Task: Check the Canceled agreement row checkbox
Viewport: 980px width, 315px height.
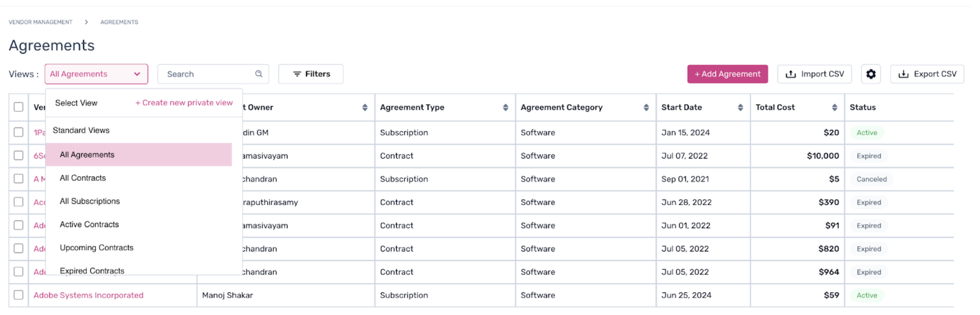Action: tap(19, 179)
